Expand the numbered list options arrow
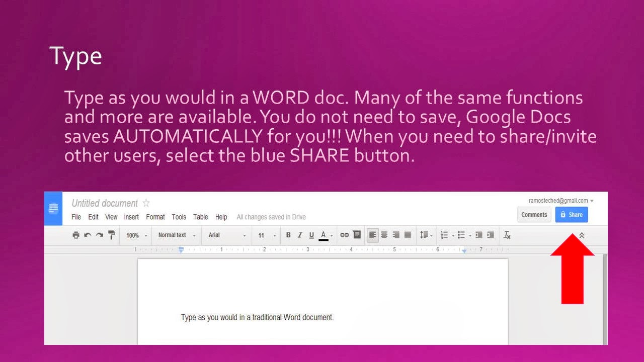This screenshot has height=362, width=644. [x=453, y=235]
